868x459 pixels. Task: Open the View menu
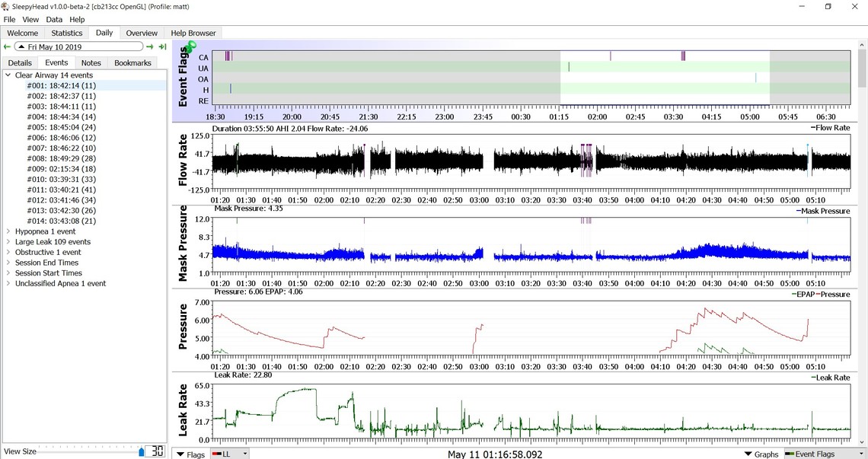click(30, 19)
